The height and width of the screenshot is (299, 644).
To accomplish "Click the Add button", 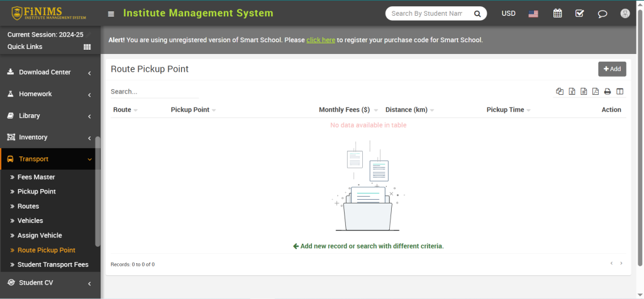I will [x=612, y=69].
